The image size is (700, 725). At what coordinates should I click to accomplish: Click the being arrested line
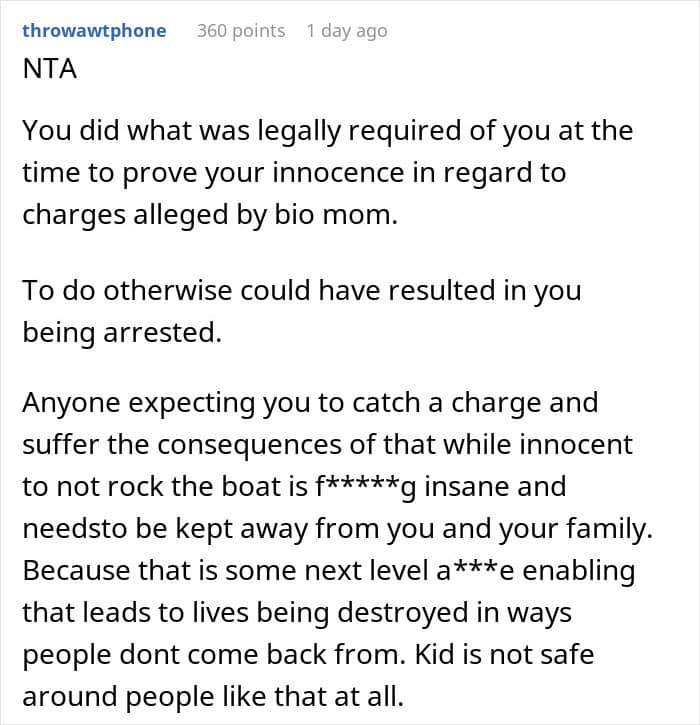122,332
